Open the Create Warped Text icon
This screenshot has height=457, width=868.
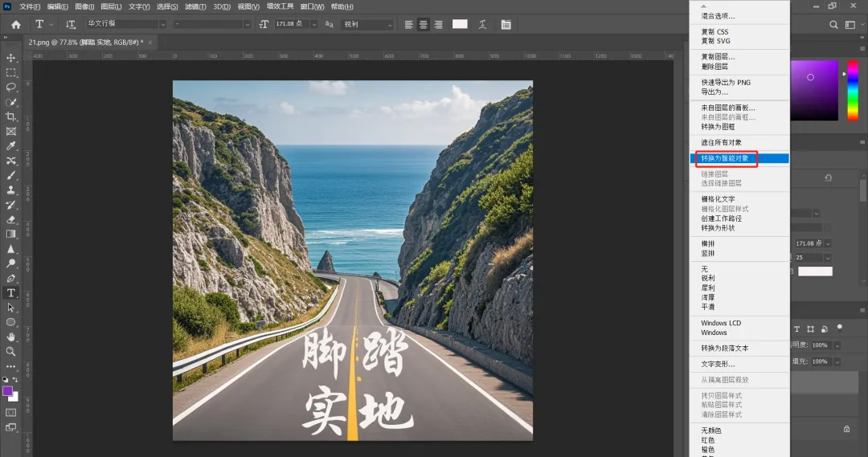click(483, 24)
